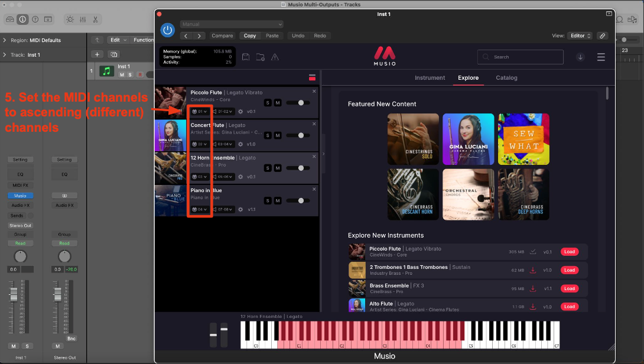Open the Manual preset dropdown
The width and height of the screenshot is (644, 364).
(x=232, y=24)
